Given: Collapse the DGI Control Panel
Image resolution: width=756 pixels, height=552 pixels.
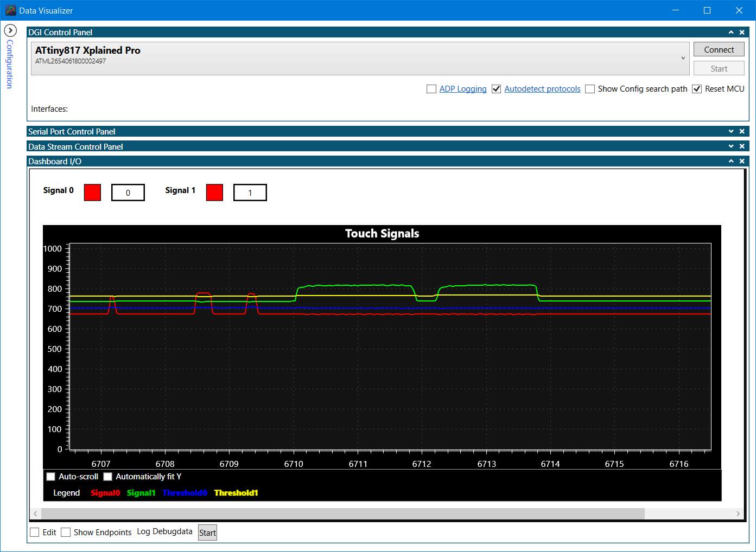Looking at the screenshot, I should click(731, 33).
